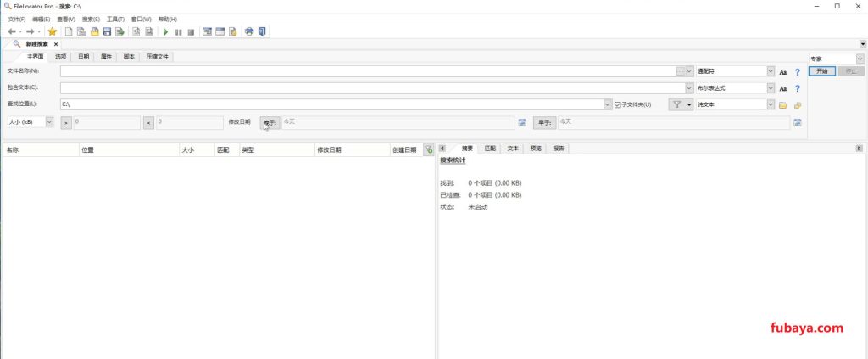This screenshot has height=359, width=868.
Task: Click the open-folder search criteria icon
Action: (x=95, y=31)
